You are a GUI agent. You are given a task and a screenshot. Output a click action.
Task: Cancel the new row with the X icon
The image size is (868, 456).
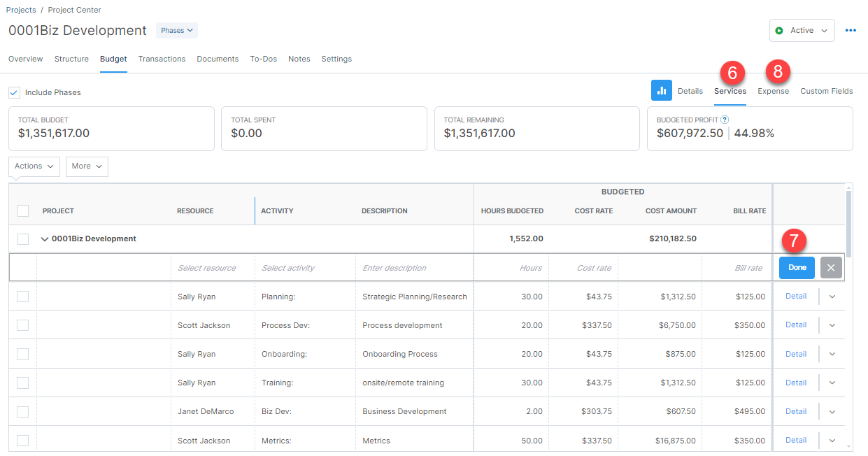tap(830, 267)
